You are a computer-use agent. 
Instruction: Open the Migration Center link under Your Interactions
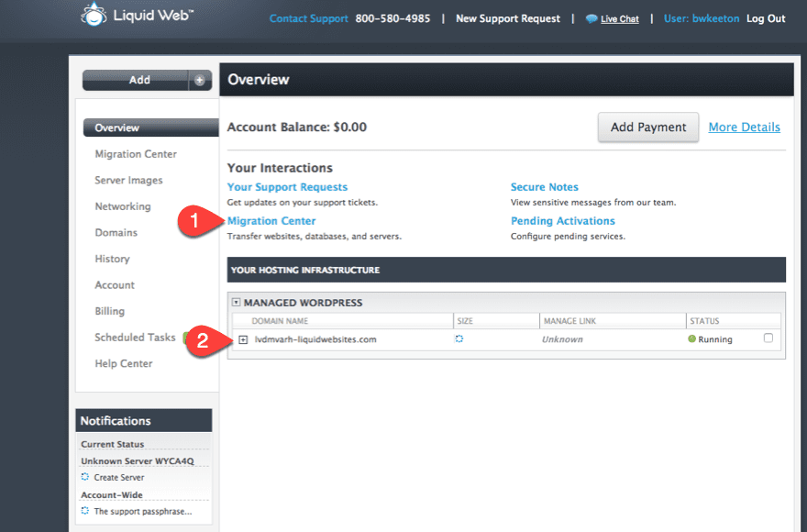(271, 221)
